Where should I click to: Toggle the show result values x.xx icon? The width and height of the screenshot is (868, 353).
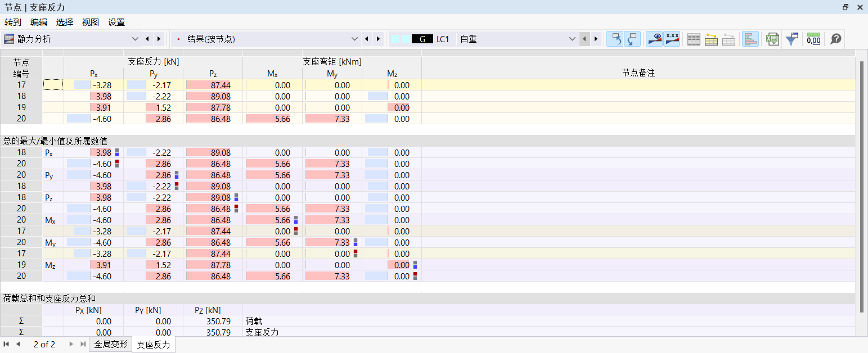672,39
